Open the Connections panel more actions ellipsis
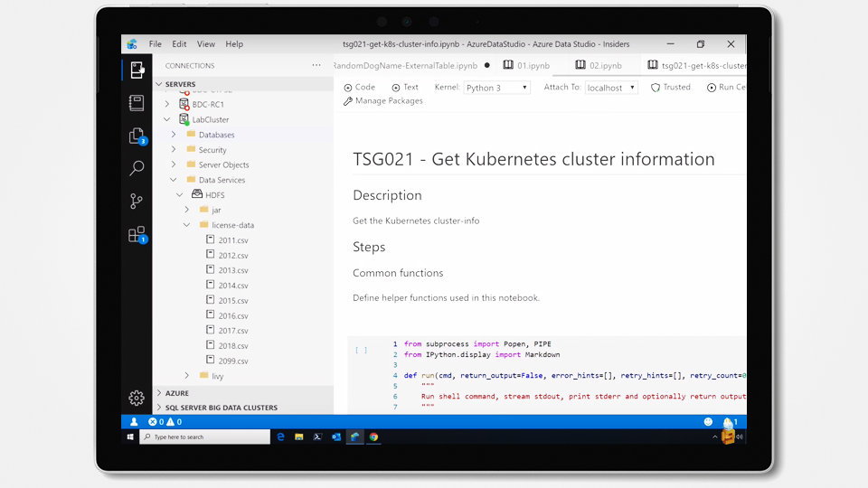This screenshot has height=488, width=868. pos(316,65)
